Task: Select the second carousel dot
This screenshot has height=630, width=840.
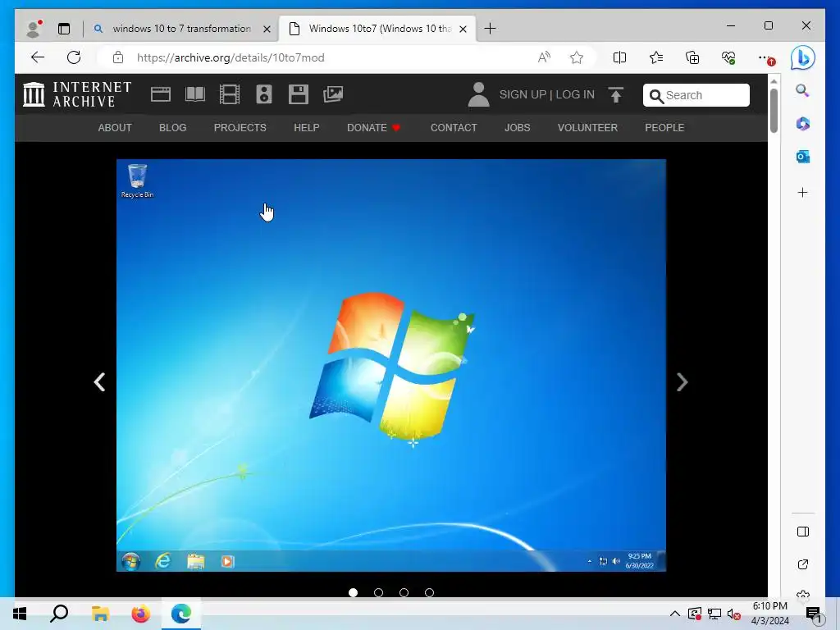Action: 378,592
